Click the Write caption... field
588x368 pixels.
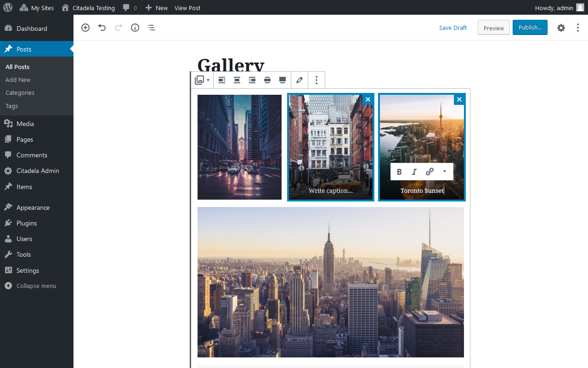coord(331,190)
